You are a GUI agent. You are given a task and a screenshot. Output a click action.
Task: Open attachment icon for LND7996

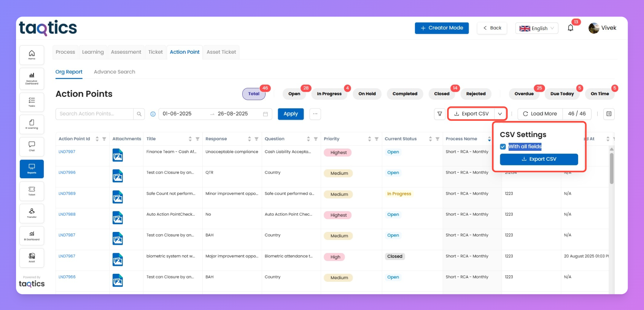click(118, 176)
